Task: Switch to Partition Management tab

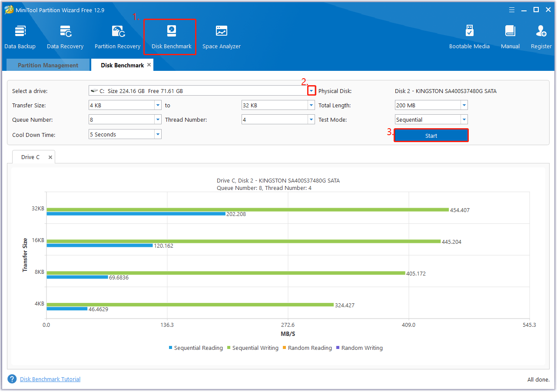Action: point(48,65)
